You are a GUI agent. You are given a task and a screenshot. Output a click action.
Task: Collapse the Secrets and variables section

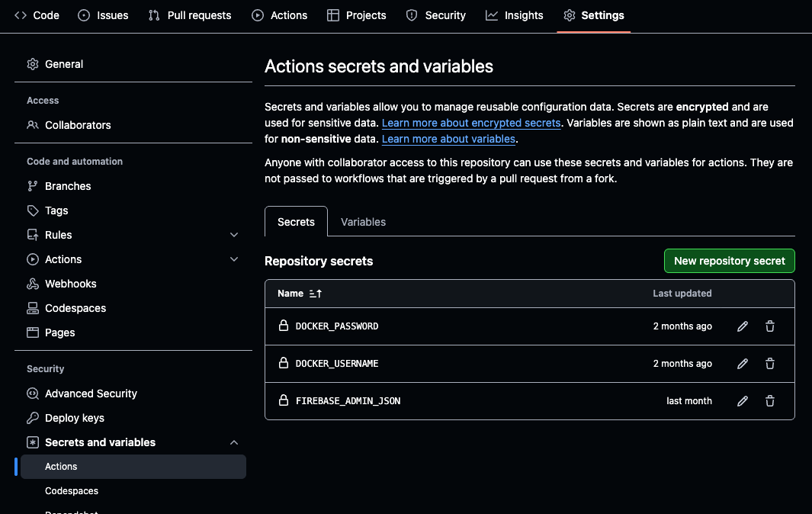point(234,442)
